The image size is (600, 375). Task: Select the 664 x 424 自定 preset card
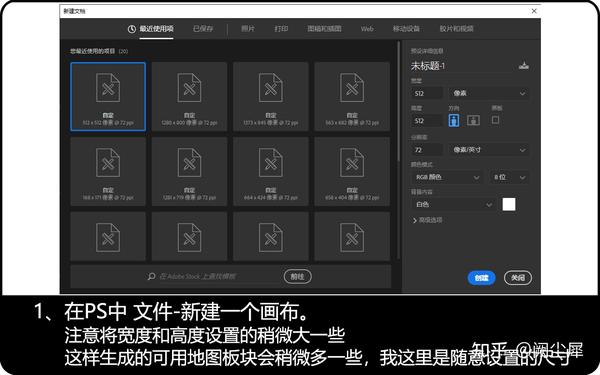271,171
